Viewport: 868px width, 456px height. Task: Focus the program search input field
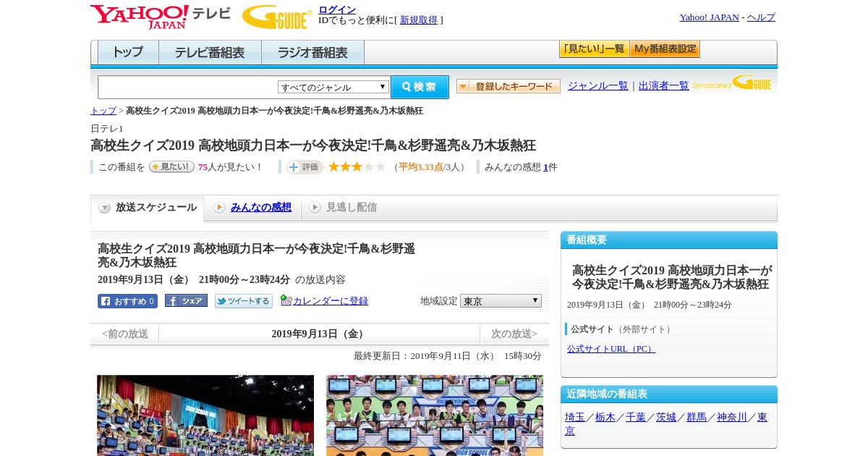(188, 87)
